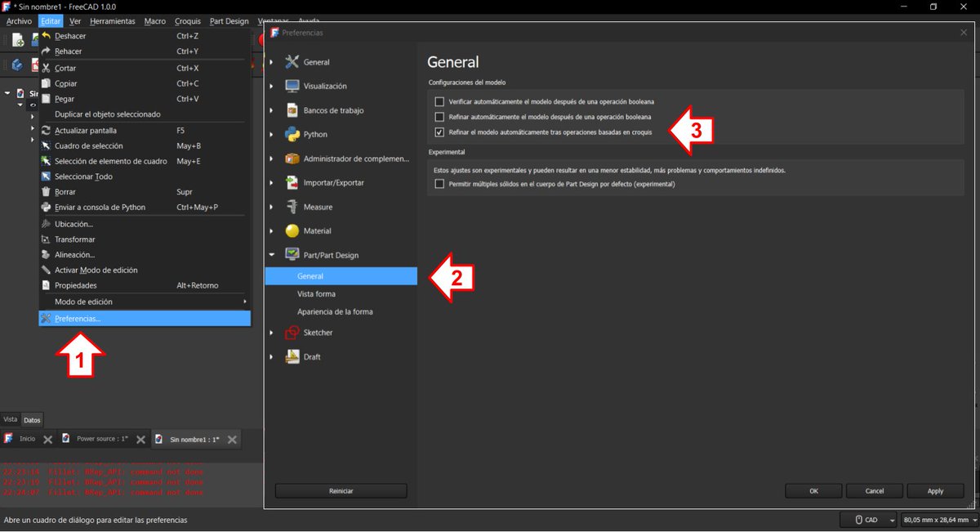Enable Verificar automáticamente el modelo checkbox

(x=439, y=102)
